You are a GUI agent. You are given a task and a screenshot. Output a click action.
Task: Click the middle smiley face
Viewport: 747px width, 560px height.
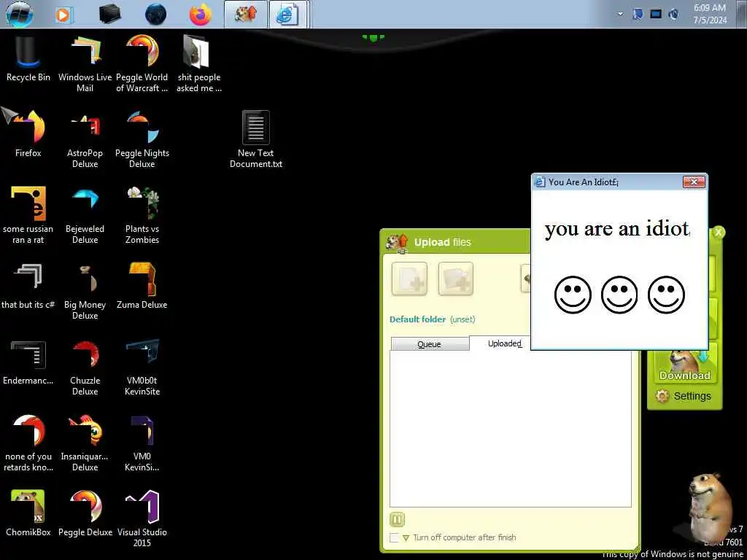pos(619,295)
